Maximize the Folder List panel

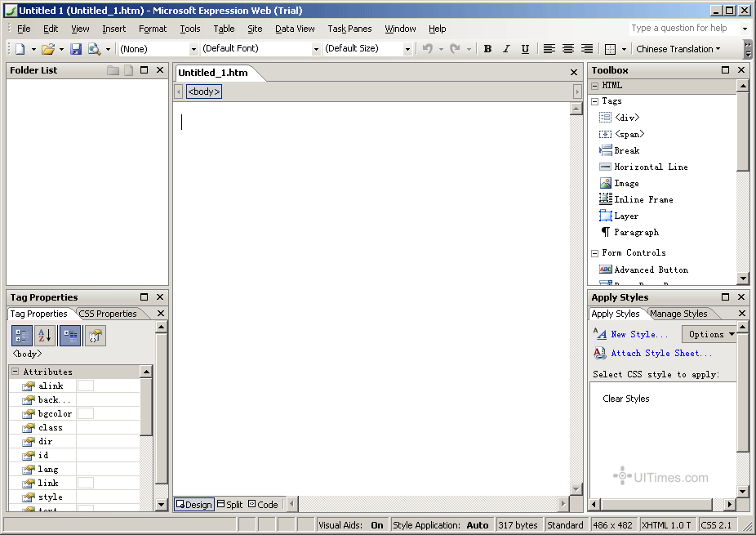[x=145, y=70]
